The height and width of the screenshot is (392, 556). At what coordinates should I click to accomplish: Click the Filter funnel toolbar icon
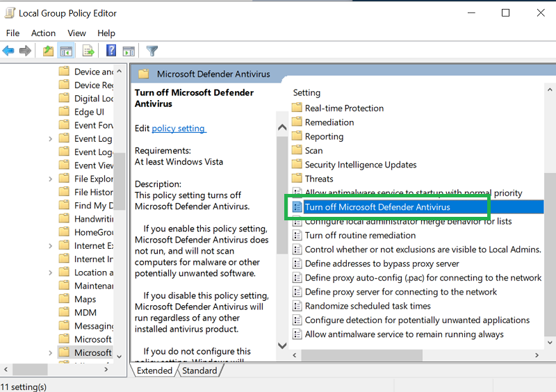152,51
